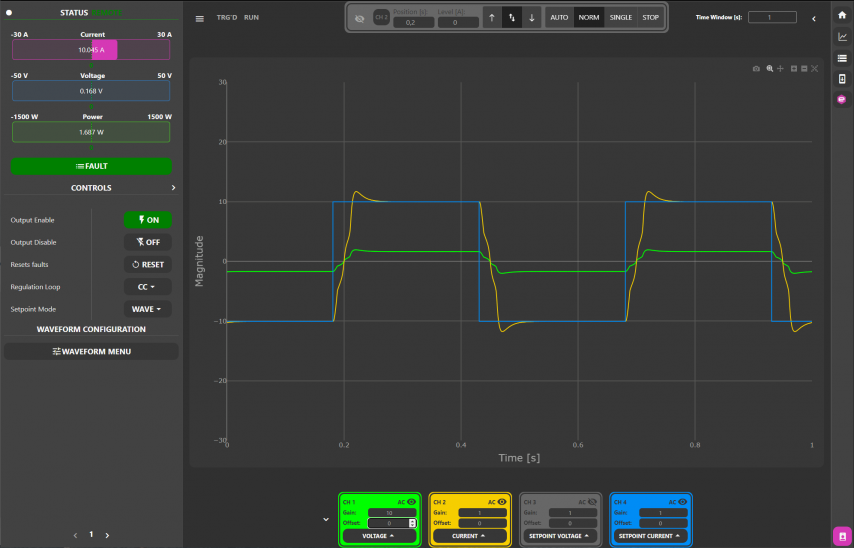
Task: Expand the CH 2 CURRENT signal dropdown
Action: [468, 536]
